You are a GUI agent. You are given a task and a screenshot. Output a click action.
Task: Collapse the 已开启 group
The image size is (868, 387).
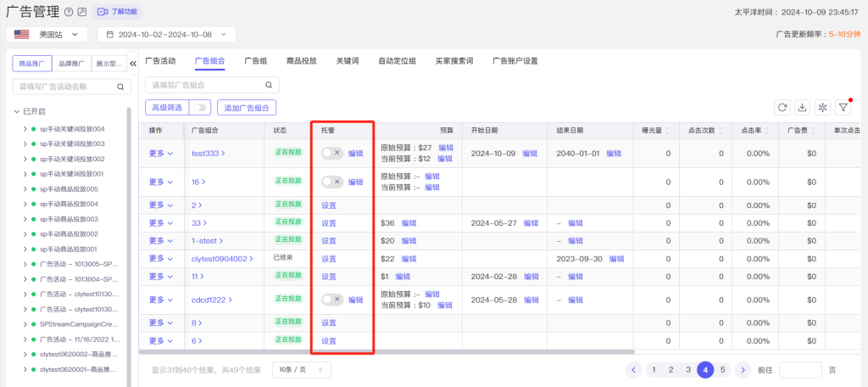17,111
